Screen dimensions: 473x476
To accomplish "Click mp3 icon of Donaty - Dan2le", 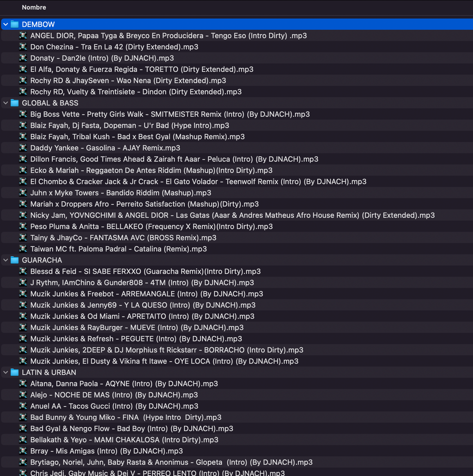I will [23, 58].
